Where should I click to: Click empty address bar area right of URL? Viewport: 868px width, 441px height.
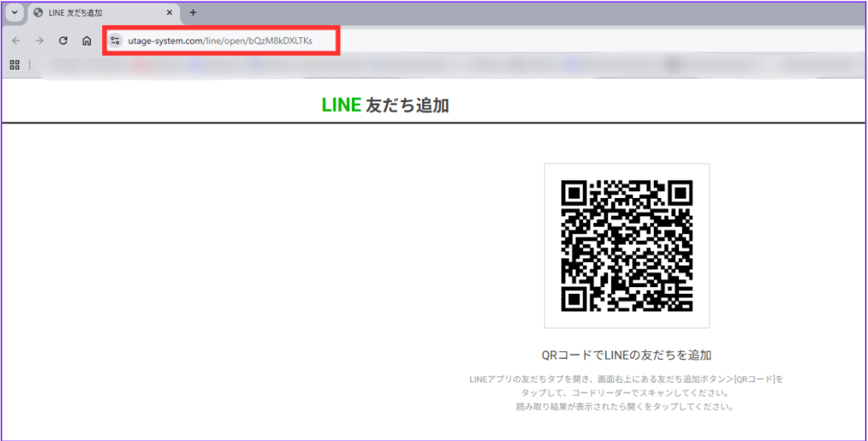(594, 40)
